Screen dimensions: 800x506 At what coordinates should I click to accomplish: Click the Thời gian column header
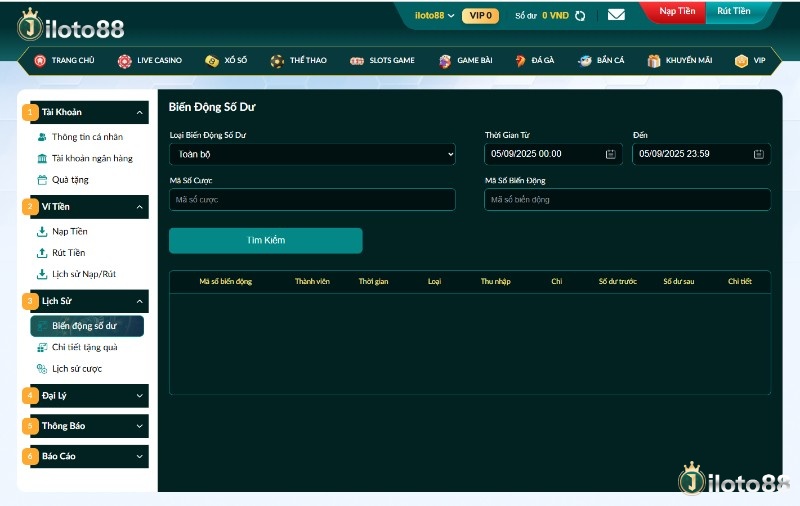click(x=373, y=282)
